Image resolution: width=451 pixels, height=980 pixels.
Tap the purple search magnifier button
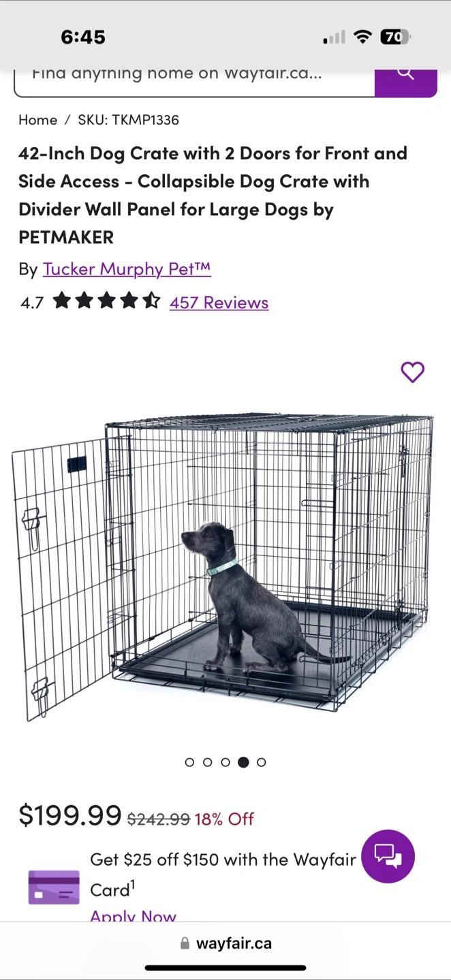405,79
